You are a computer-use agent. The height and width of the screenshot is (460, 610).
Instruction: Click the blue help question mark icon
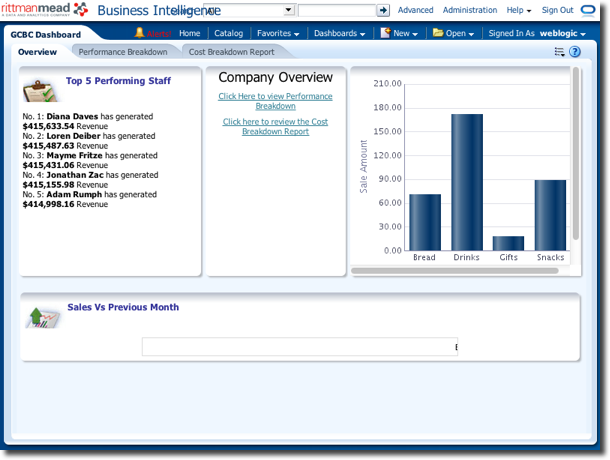click(575, 52)
